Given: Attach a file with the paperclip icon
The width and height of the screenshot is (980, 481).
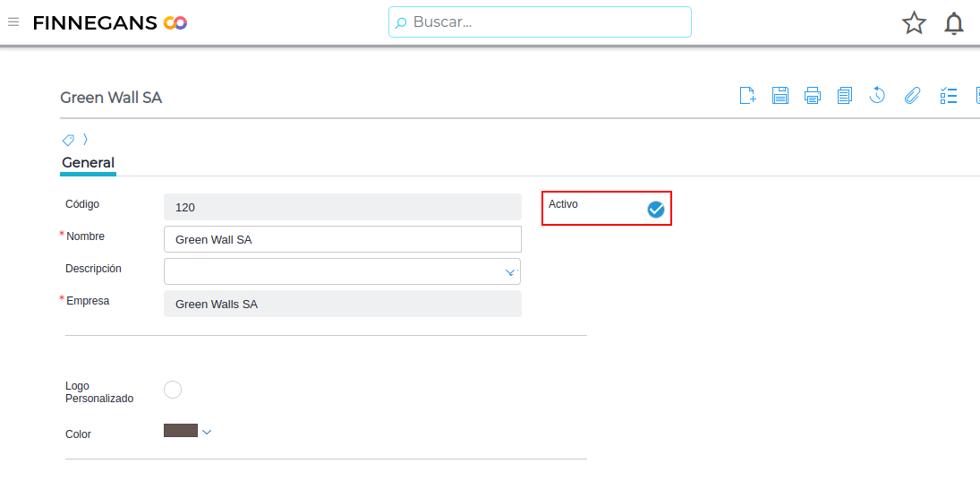Looking at the screenshot, I should [913, 96].
